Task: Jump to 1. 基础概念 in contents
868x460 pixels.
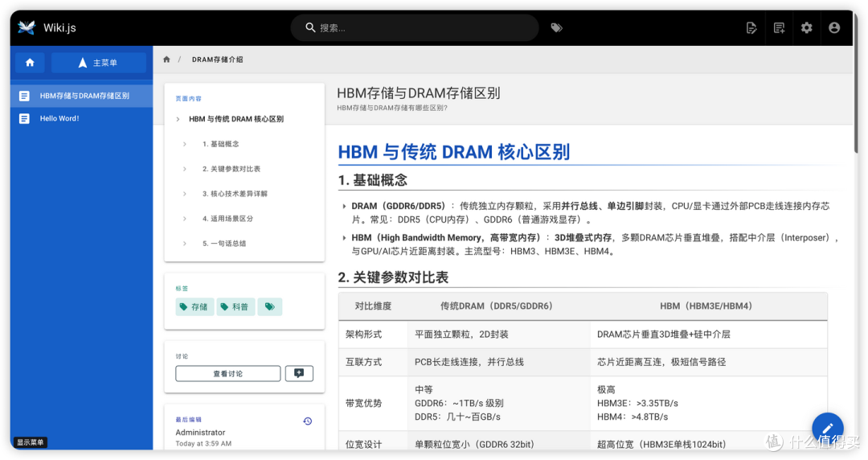Action: [x=220, y=144]
